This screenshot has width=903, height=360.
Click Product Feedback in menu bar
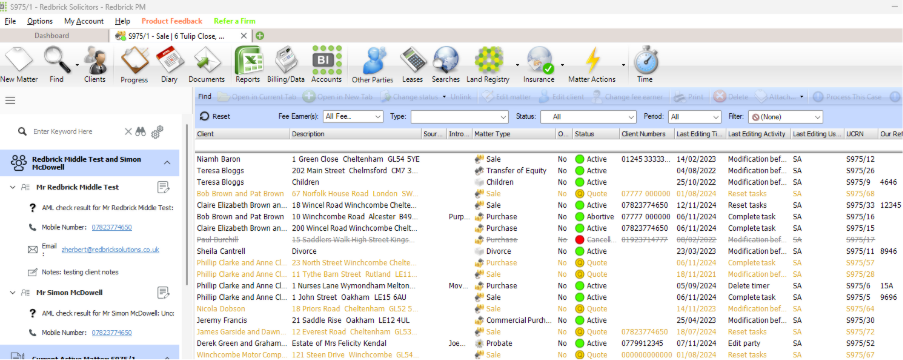coord(172,21)
